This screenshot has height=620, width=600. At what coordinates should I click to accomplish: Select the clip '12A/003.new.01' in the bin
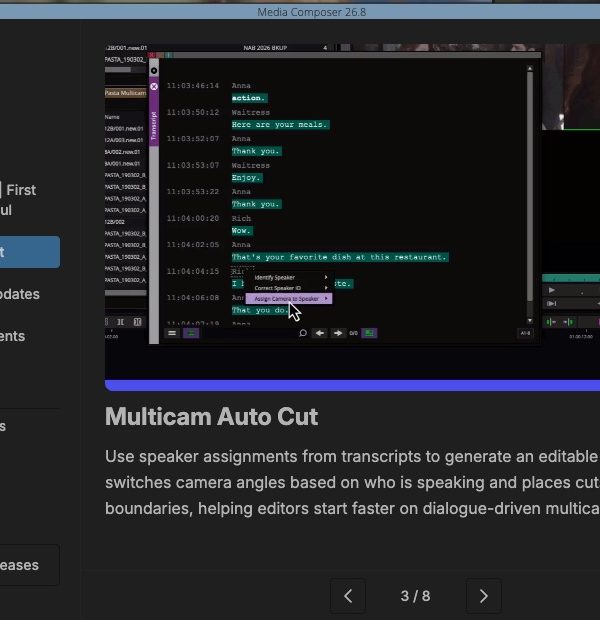point(124,140)
